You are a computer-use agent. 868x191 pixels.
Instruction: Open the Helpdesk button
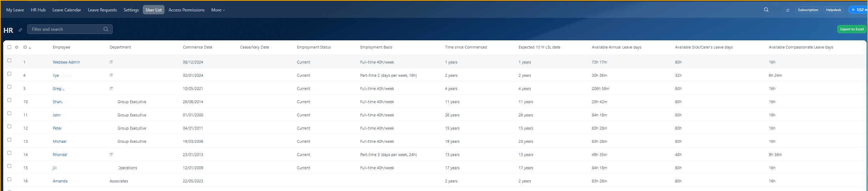833,10
